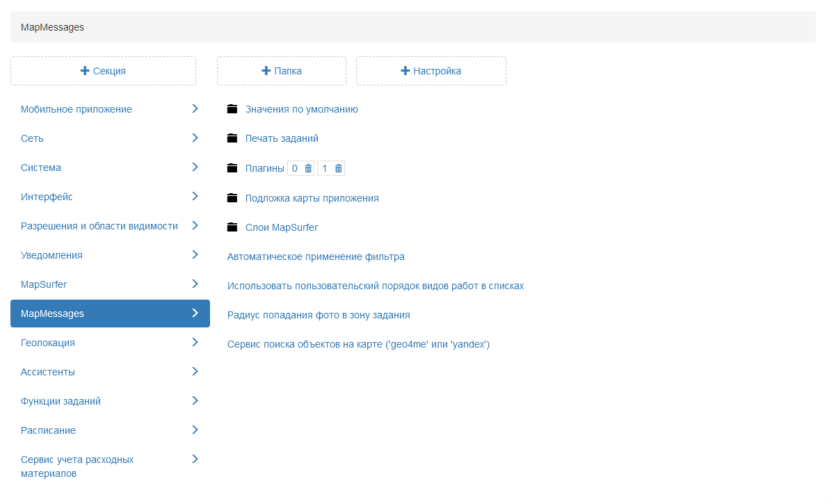
Task: Open Плагины folder link
Action: click(x=265, y=168)
